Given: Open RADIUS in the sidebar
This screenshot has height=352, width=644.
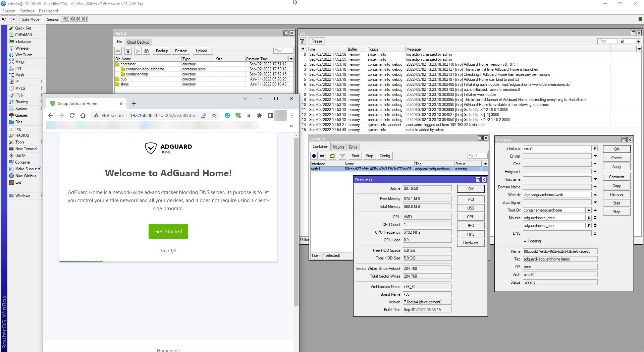Looking at the screenshot, I should pos(22,135).
